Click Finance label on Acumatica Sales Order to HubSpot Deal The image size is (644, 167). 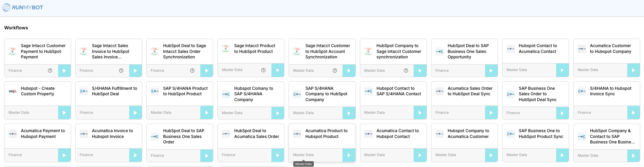coord(442,113)
